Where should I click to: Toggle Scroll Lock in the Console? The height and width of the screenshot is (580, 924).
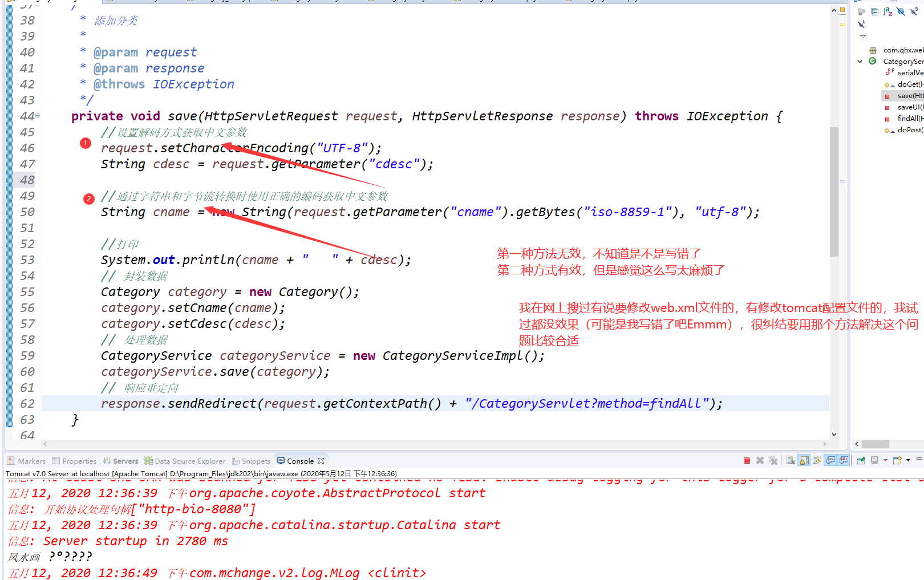(804, 461)
